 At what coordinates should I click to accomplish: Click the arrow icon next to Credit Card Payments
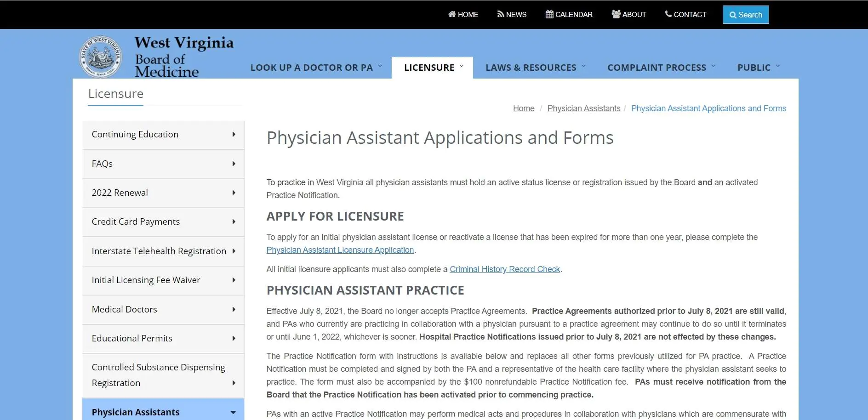234,222
